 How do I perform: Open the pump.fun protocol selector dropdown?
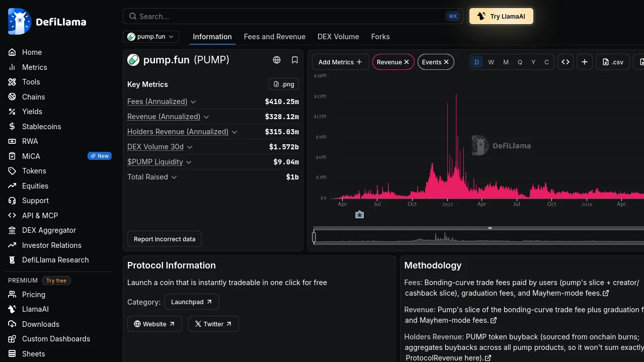click(x=151, y=37)
